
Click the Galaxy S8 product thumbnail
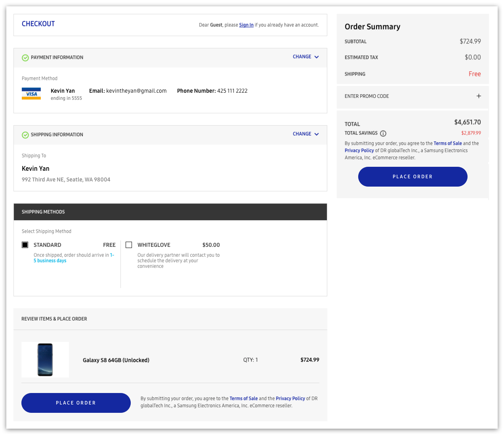coord(45,360)
